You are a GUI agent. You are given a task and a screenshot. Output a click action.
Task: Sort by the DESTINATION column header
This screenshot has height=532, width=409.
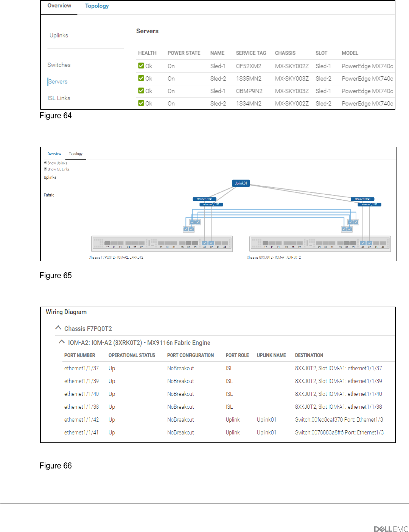point(309,355)
